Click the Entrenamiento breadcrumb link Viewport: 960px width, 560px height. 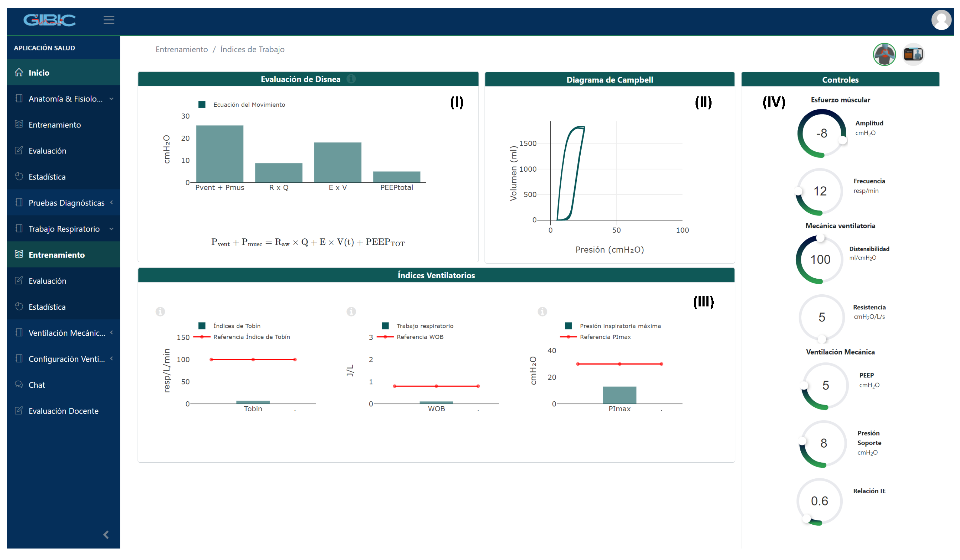[x=181, y=50]
